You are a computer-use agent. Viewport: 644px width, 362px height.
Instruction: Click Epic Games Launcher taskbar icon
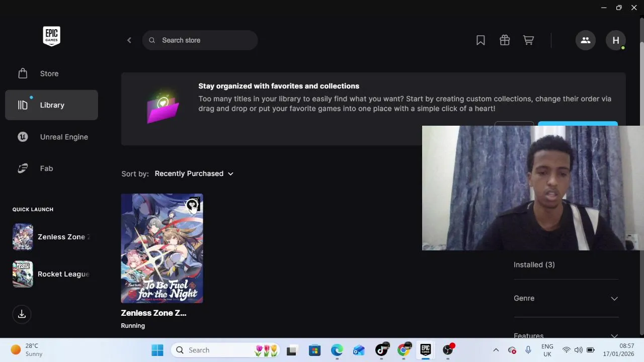coord(426,350)
